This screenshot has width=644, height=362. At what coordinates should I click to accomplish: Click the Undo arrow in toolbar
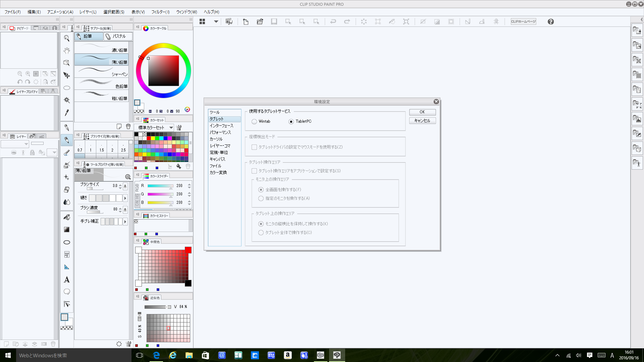[x=333, y=21]
